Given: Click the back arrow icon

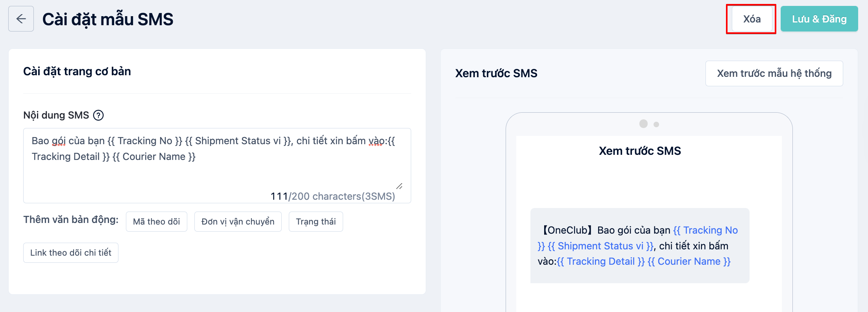Looking at the screenshot, I should tap(21, 19).
